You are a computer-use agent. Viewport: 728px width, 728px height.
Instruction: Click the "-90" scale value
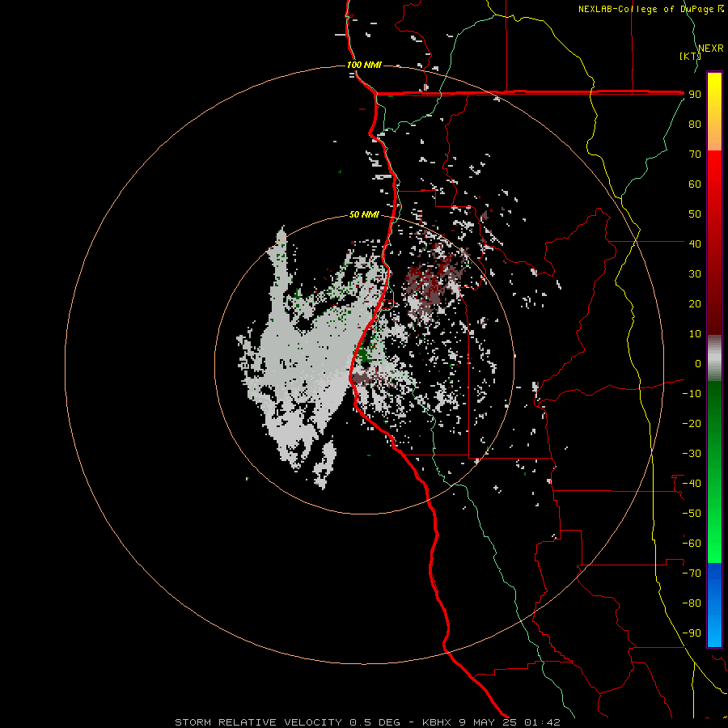(x=692, y=633)
